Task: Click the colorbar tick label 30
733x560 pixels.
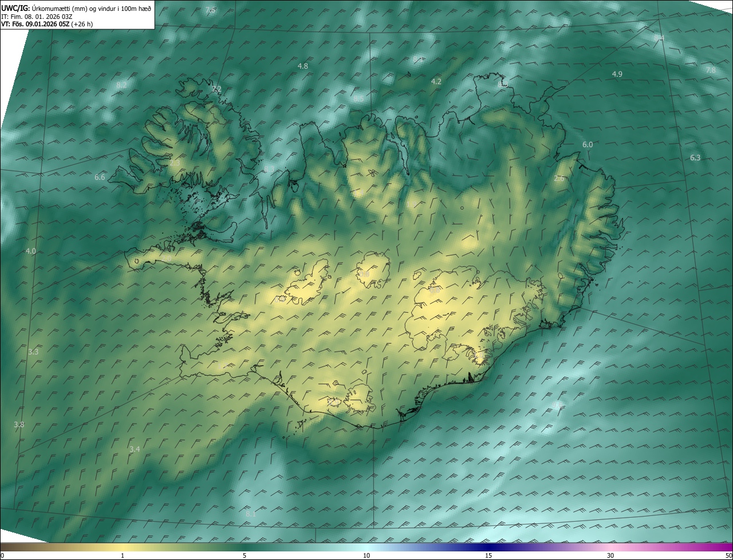Action: (610, 556)
